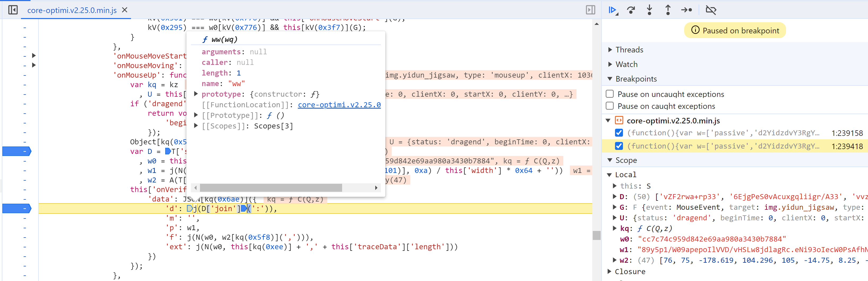Expand the D array variable in scope
Screen dimensions: 868x281
(x=615, y=196)
